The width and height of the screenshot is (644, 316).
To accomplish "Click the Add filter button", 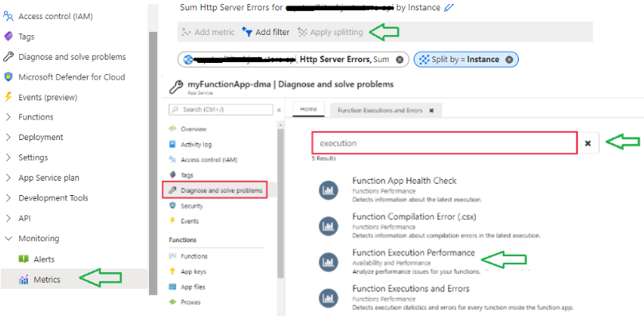I will 265,32.
